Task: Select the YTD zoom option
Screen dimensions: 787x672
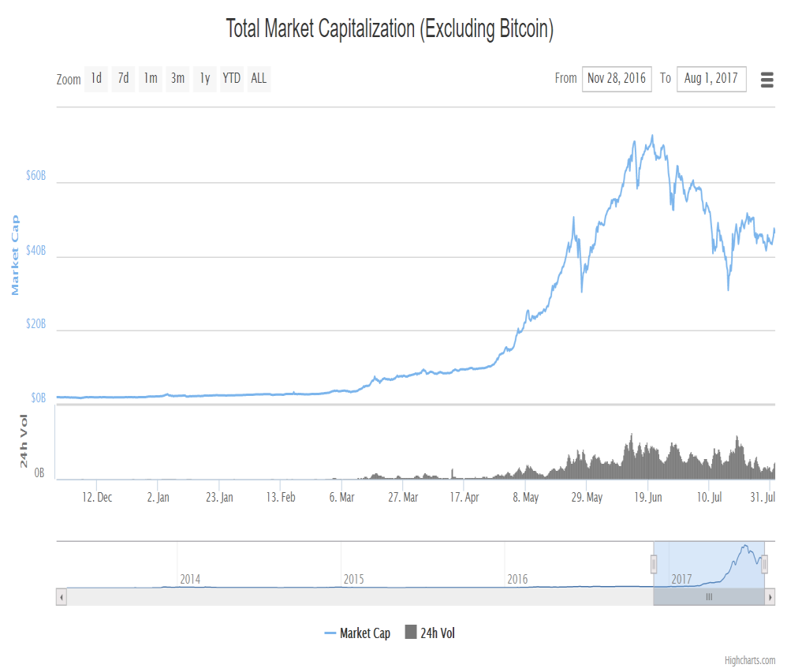Action: point(231,79)
